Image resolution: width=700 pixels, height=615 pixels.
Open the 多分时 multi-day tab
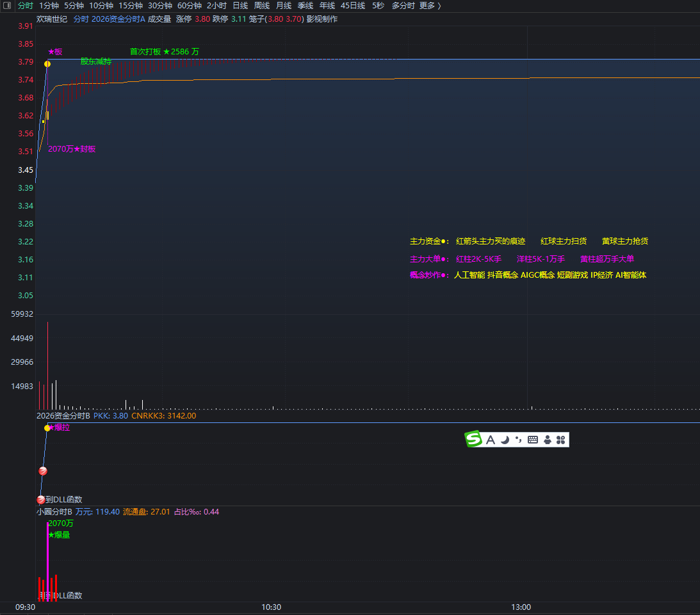coord(403,6)
